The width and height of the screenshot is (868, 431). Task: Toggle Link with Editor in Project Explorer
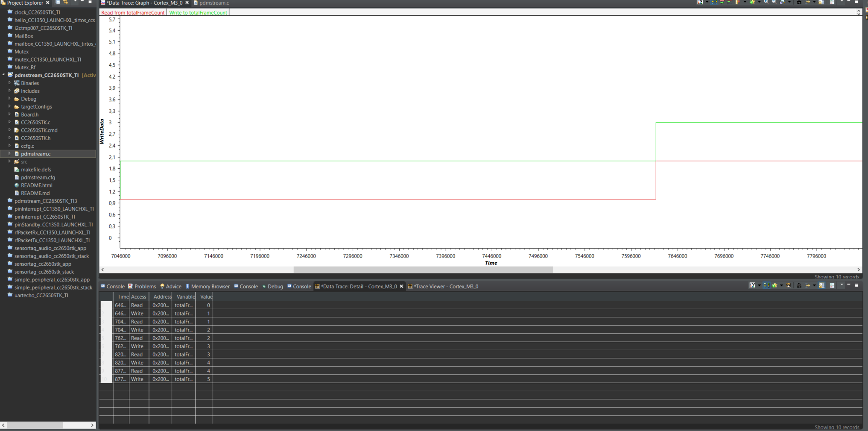pos(66,2)
